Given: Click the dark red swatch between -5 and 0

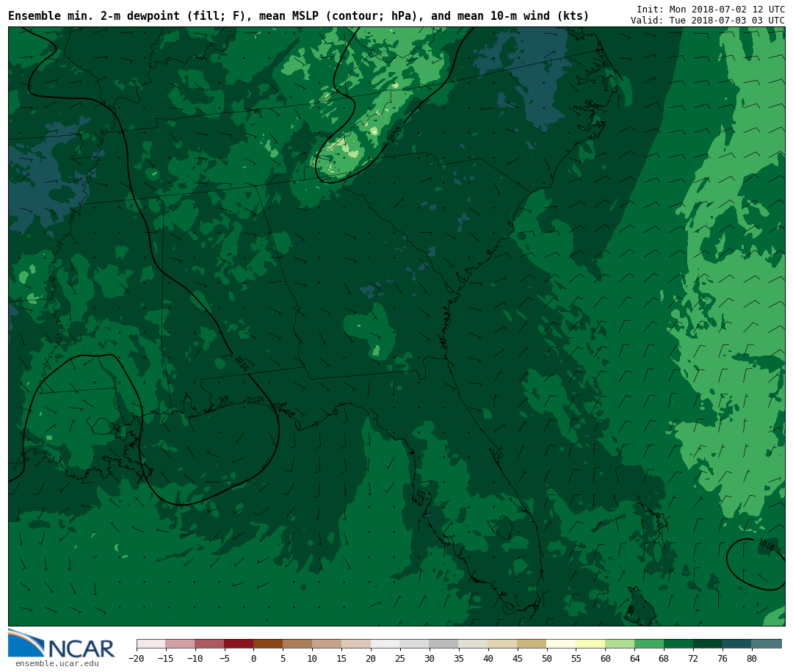Looking at the screenshot, I should [239, 644].
